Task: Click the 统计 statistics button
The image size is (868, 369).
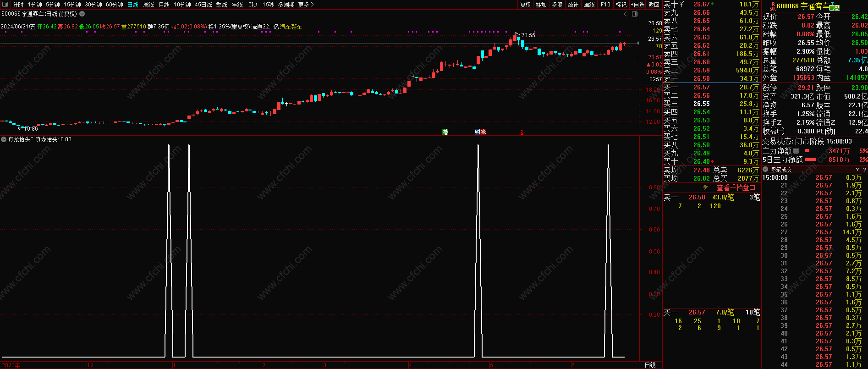Action: (x=573, y=5)
